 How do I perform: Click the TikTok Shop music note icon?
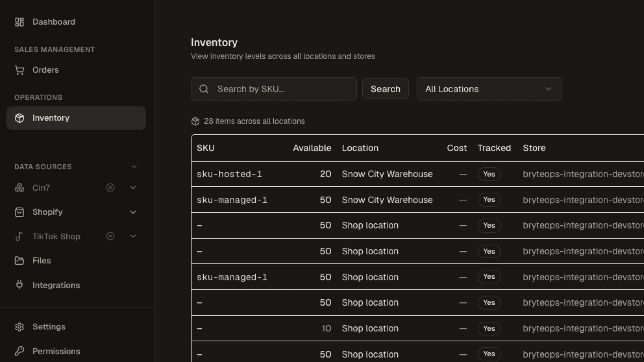pos(19,237)
